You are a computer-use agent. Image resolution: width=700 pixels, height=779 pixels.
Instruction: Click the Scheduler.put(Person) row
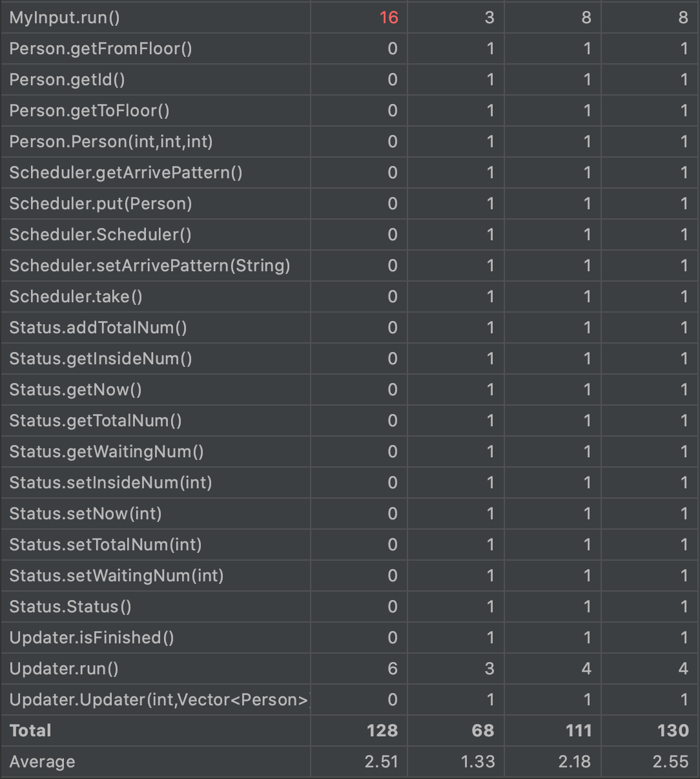(101, 203)
